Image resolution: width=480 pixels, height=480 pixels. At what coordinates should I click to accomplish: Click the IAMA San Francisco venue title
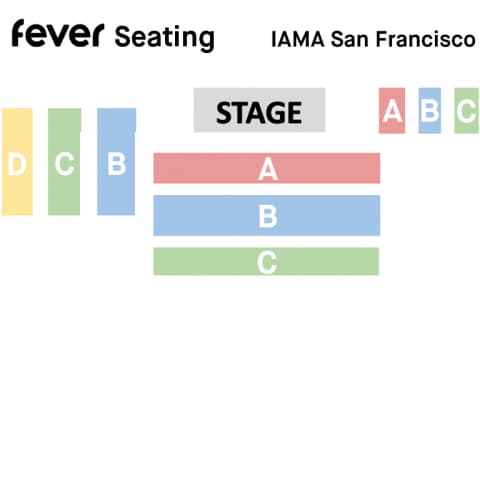click(x=373, y=39)
